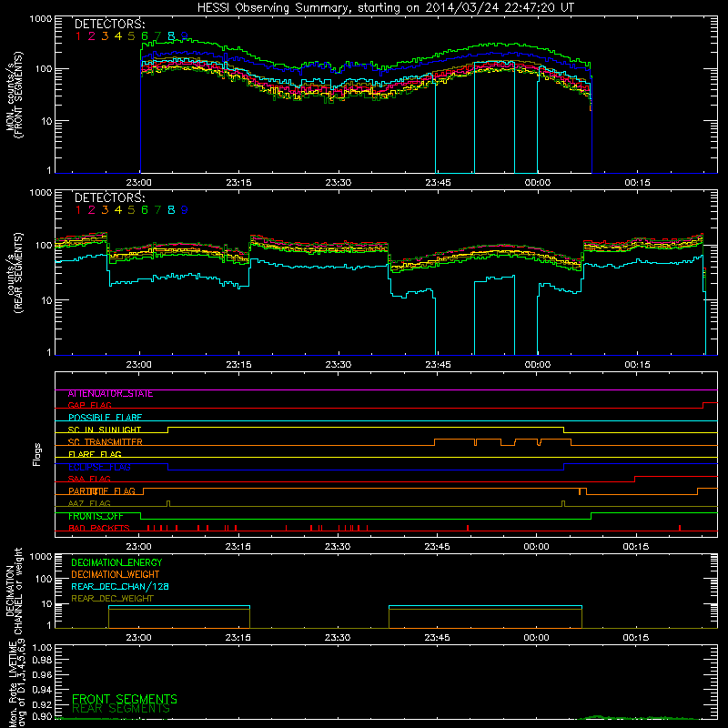The width and height of the screenshot is (728, 728).
Task: Click the 23:00 tick label under the Flags plot
Action: [x=139, y=547]
